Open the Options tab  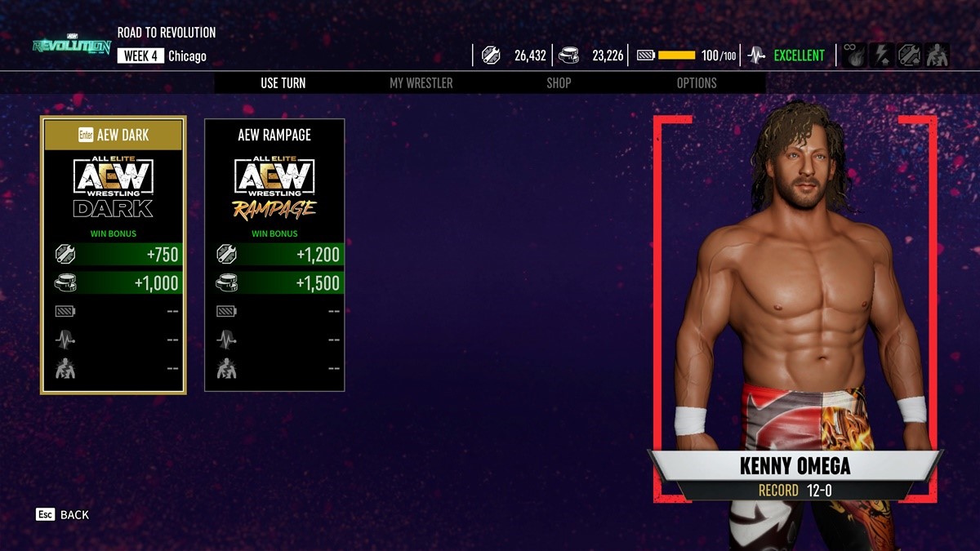[x=697, y=82]
